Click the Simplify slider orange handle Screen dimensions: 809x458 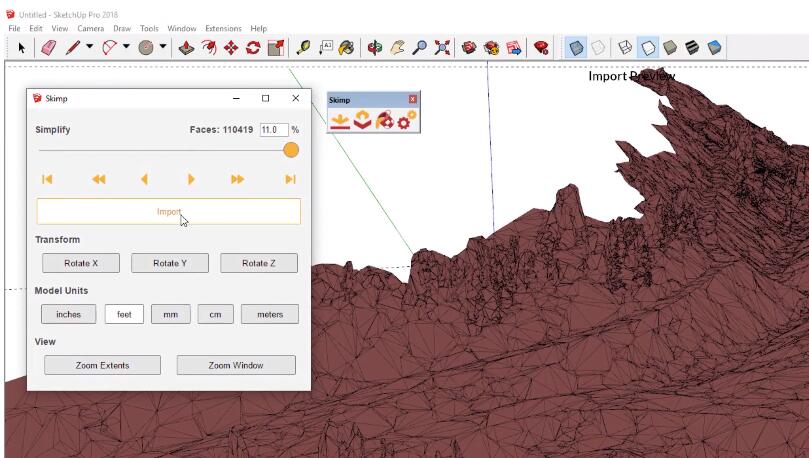point(291,150)
